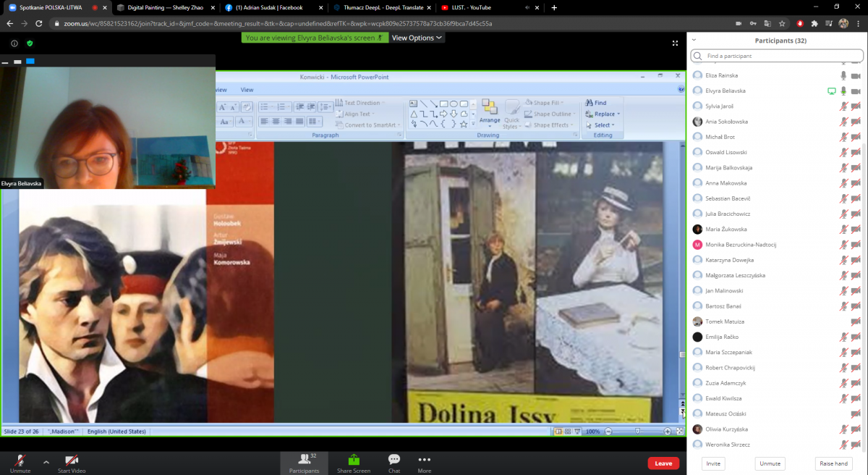Toggle Zuzia Adamczyk's muted microphone icon

pyautogui.click(x=843, y=383)
